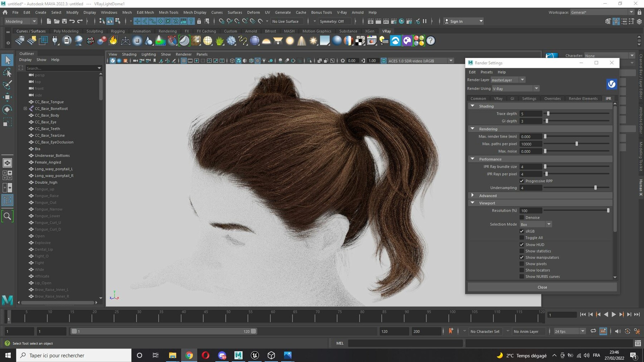Image resolution: width=644 pixels, height=362 pixels.
Task: Open Windows Start menu
Action: click(8, 355)
